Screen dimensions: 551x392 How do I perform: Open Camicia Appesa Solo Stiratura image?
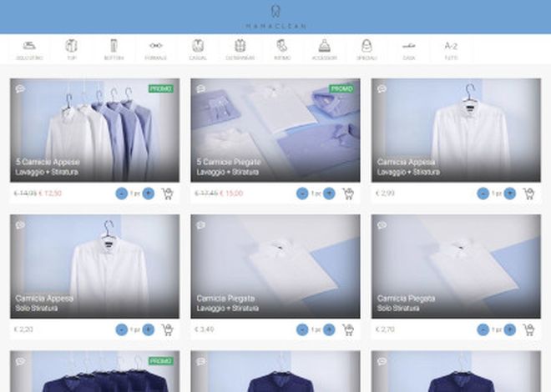pyautogui.click(x=95, y=266)
